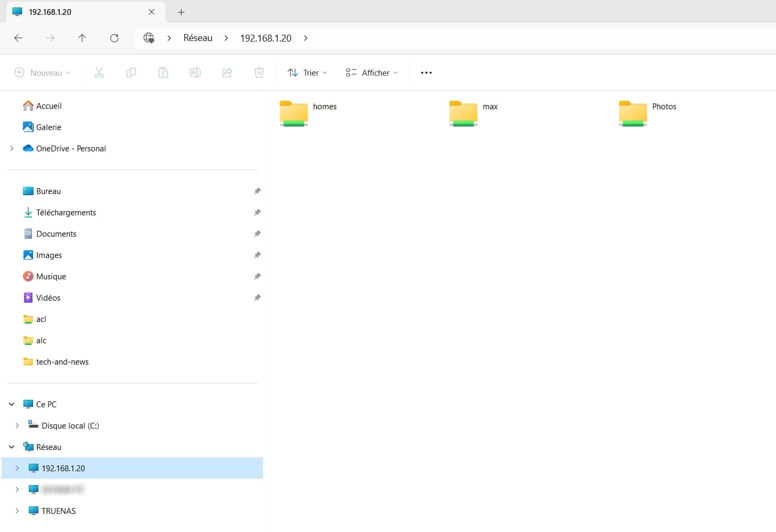Click the Cut scissors icon
The width and height of the screenshot is (776, 532).
tap(99, 72)
